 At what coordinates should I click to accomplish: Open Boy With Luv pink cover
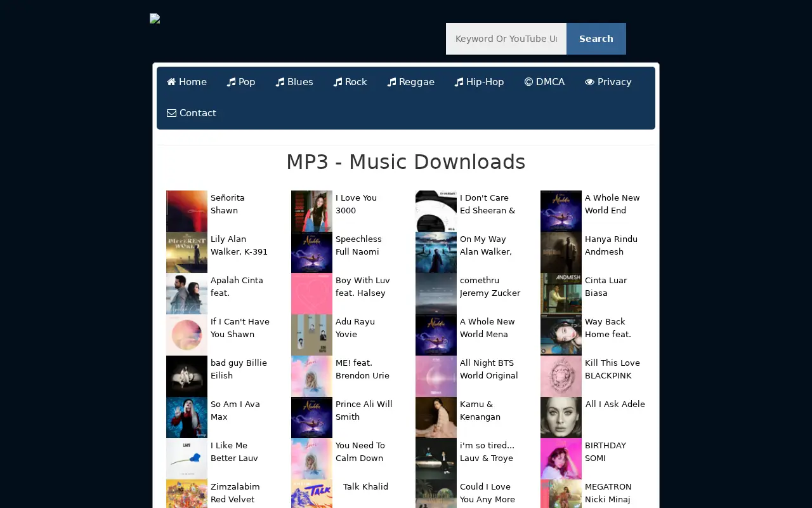pos(311,293)
